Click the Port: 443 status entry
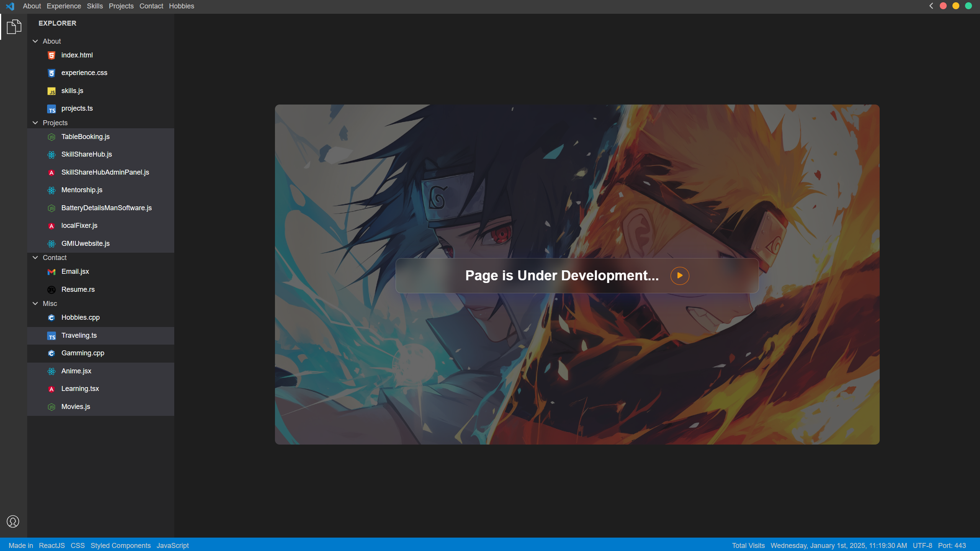Screen dimensions: 980x551 (x=952, y=545)
